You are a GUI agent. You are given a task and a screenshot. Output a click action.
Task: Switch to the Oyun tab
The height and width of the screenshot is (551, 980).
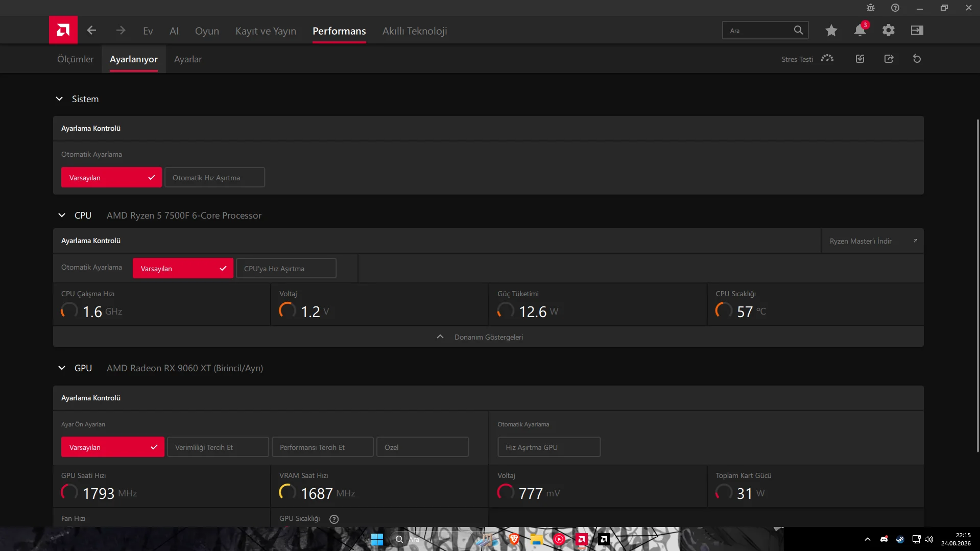coord(207,31)
